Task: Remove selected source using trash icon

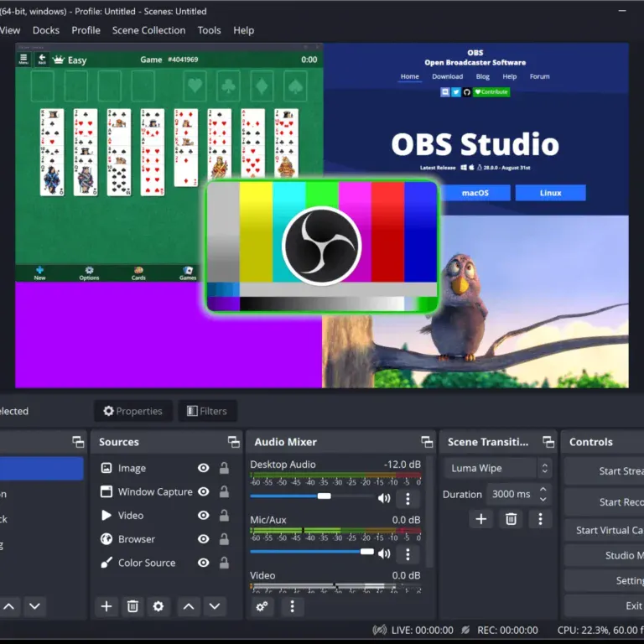Action: click(132, 606)
